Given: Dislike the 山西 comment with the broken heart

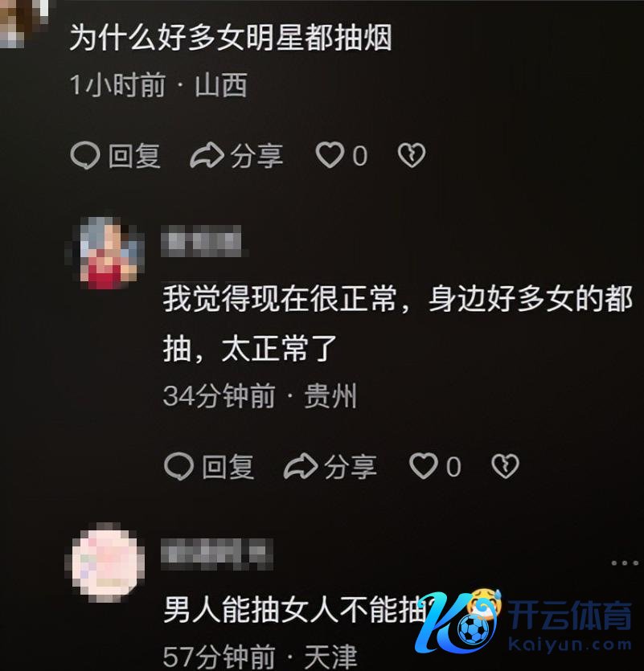Looking at the screenshot, I should tap(412, 155).
